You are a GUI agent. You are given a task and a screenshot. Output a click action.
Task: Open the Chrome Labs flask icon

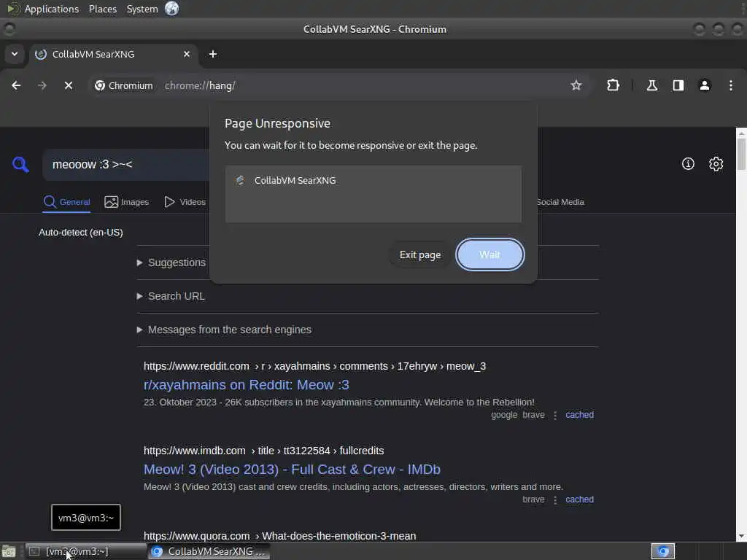click(x=652, y=86)
